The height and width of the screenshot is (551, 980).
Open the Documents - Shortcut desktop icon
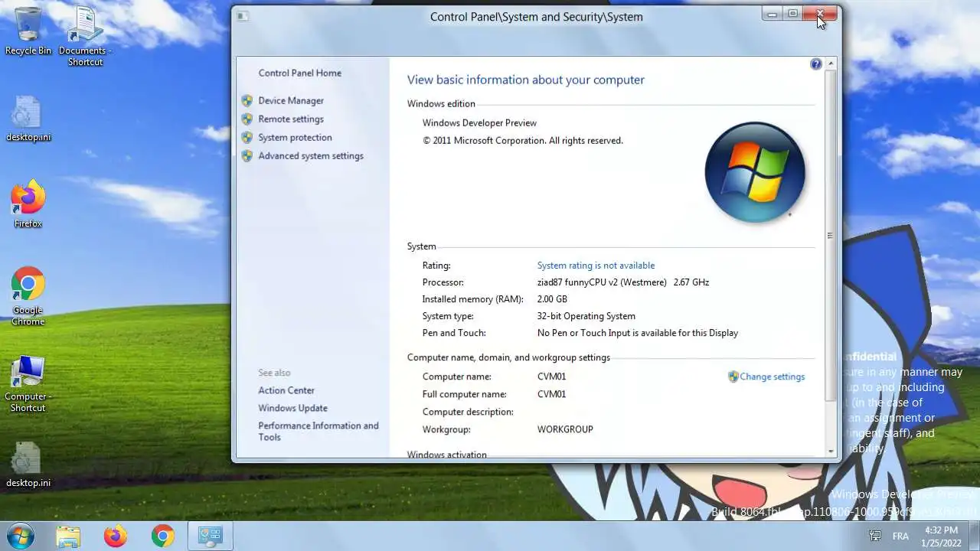(85, 35)
